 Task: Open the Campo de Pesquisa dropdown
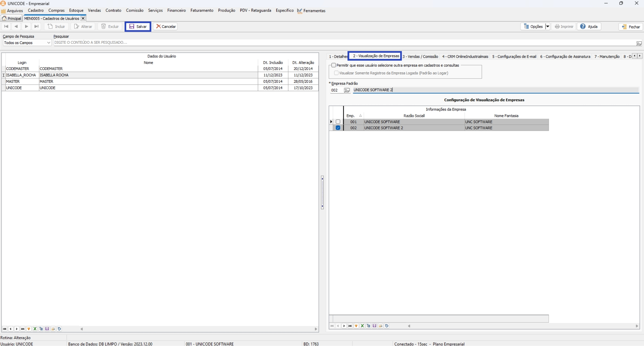tap(48, 43)
